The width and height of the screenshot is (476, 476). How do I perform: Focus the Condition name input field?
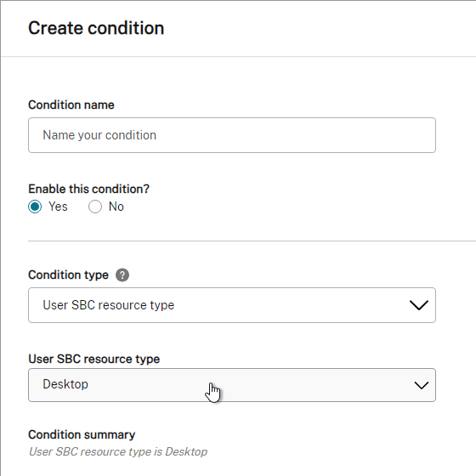point(232,135)
